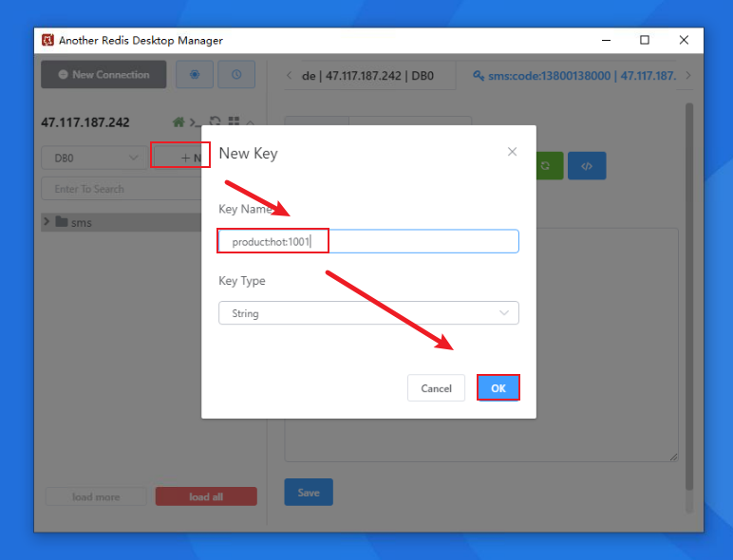The height and width of the screenshot is (560, 733).
Task: Click the Key Name input field
Action: [368, 241]
